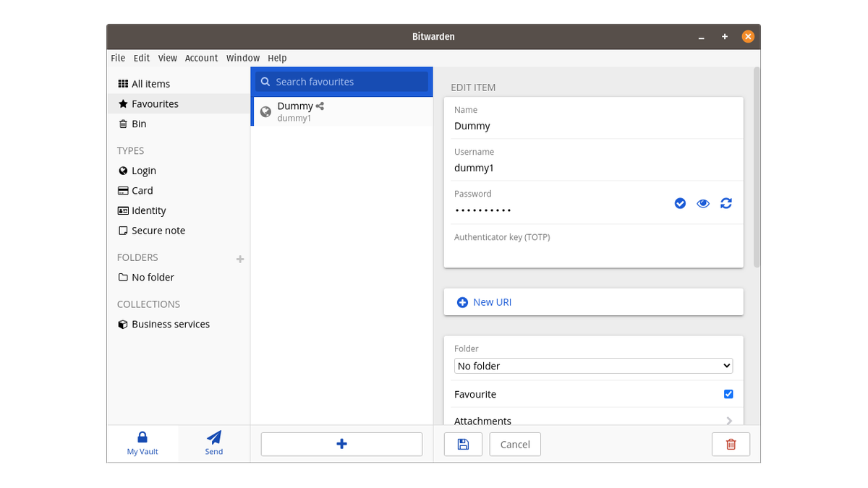Filter vault by Login type
Image resolution: width=868 pixels, height=488 pixels.
pos(142,171)
